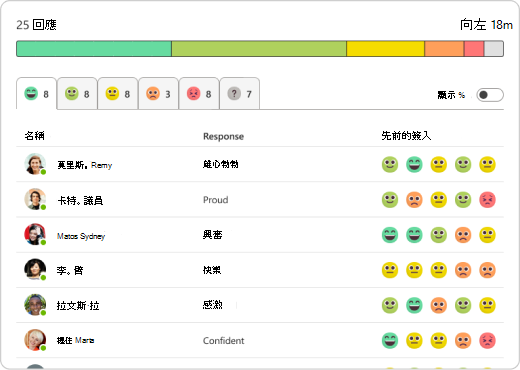The height and width of the screenshot is (370, 520).
Task: Click Remy's fourth previous check-in emoji
Action: coord(463,164)
